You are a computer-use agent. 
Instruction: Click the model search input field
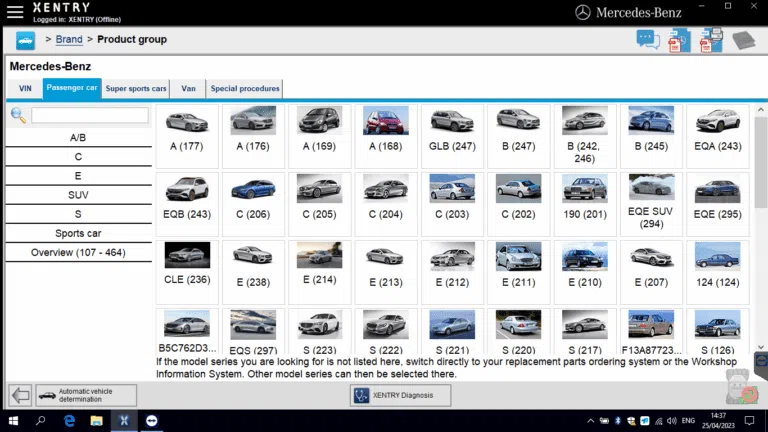(x=90, y=116)
